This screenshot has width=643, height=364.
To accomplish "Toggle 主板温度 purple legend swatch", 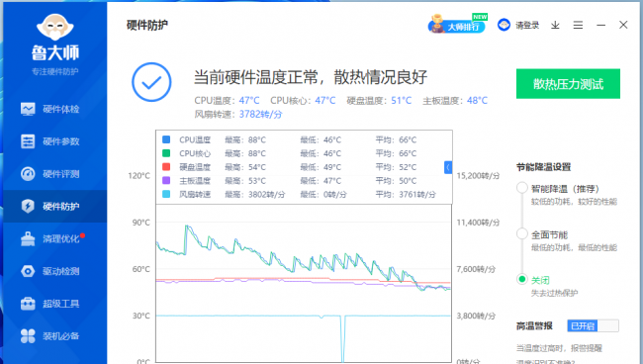I will point(166,180).
